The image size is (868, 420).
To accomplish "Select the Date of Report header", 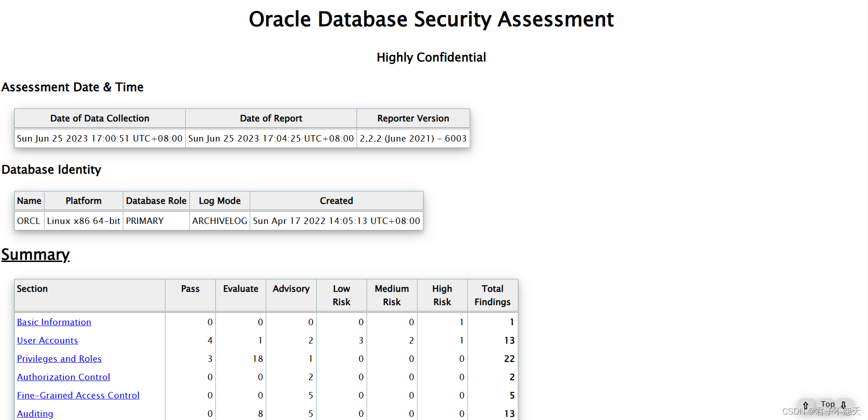I will coord(271,118).
